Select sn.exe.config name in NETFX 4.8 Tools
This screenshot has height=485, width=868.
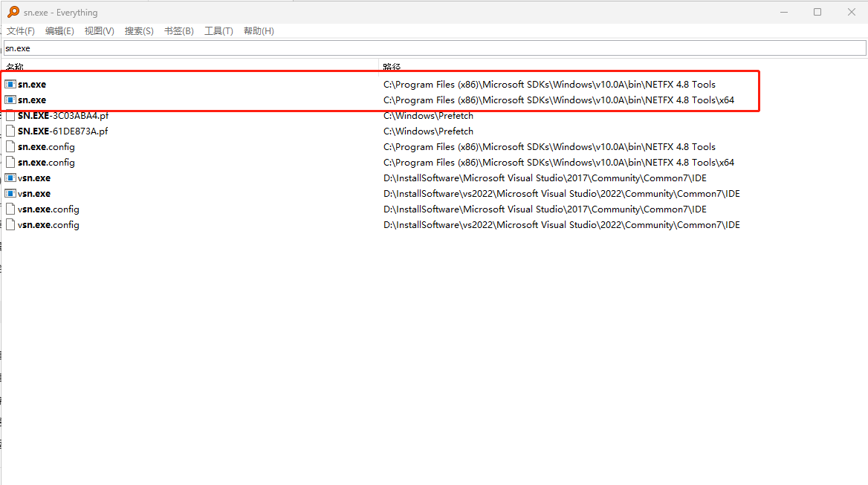[46, 147]
